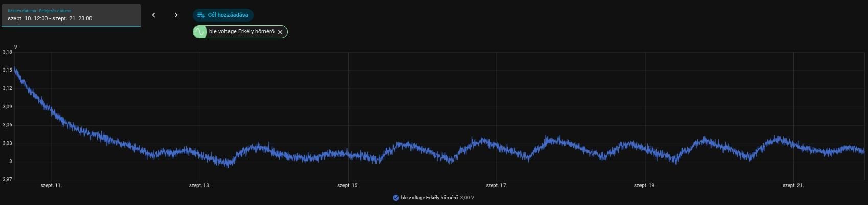Click the x-axis label szept. 15.
This screenshot has height=205, width=868.
(x=348, y=186)
